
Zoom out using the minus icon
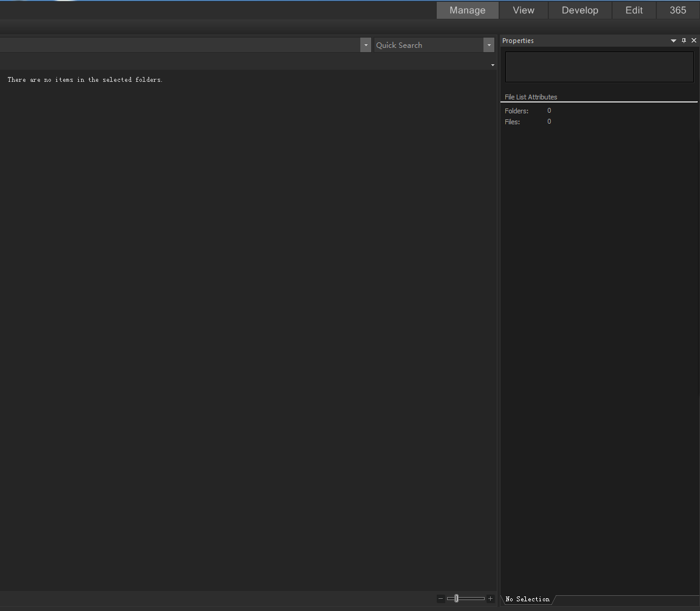[440, 598]
